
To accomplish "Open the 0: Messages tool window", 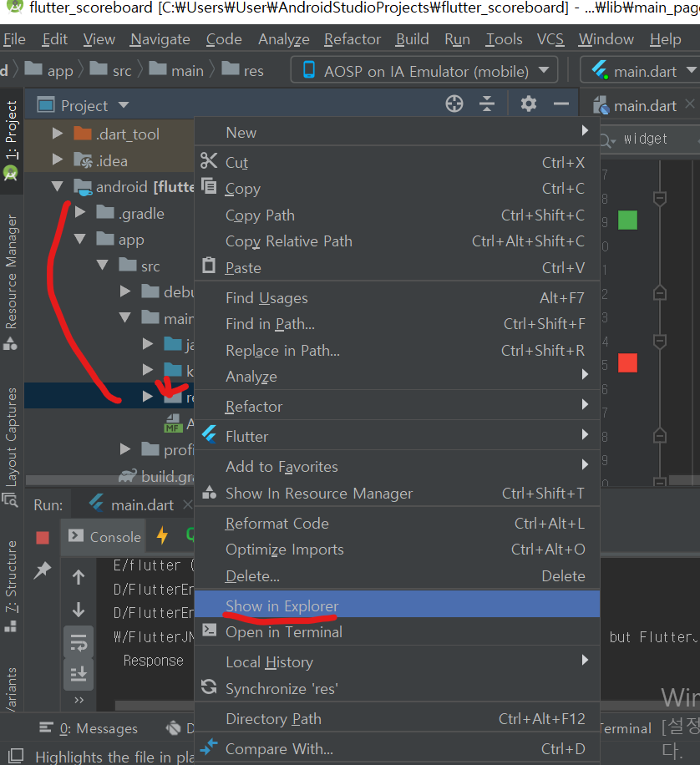I will click(89, 728).
